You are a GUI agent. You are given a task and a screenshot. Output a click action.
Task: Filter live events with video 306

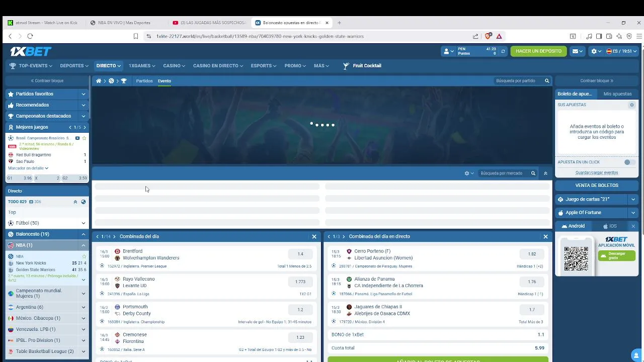(35, 202)
